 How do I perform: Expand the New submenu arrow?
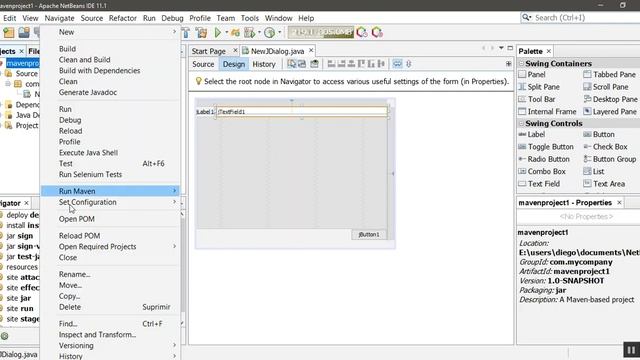tap(174, 32)
